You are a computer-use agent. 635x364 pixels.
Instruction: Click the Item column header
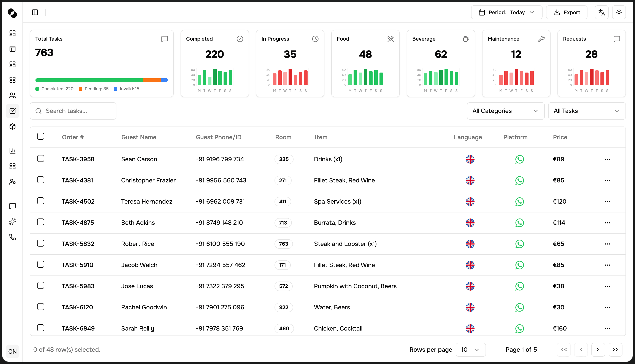321,137
